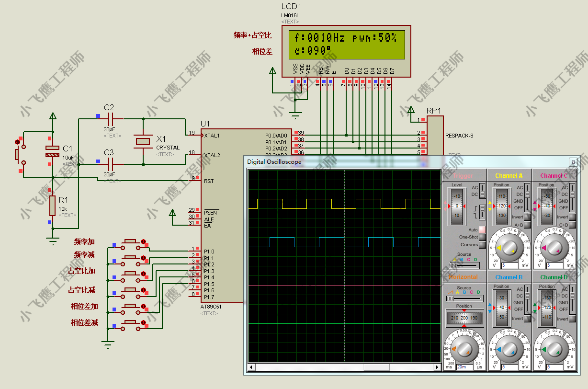Select the X1 crystal component symbol
The width and height of the screenshot is (588, 389).
coord(143,141)
